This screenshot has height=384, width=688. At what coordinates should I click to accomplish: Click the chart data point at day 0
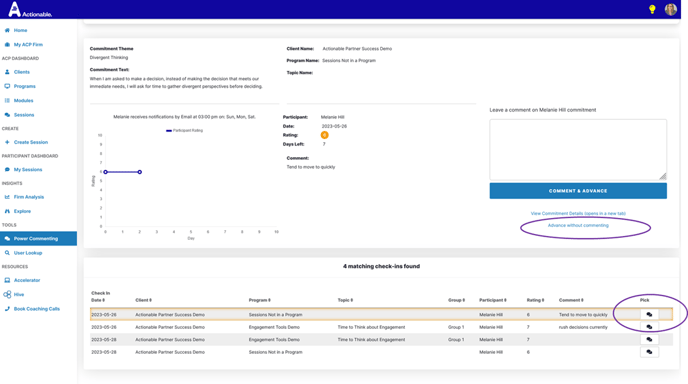[106, 172]
